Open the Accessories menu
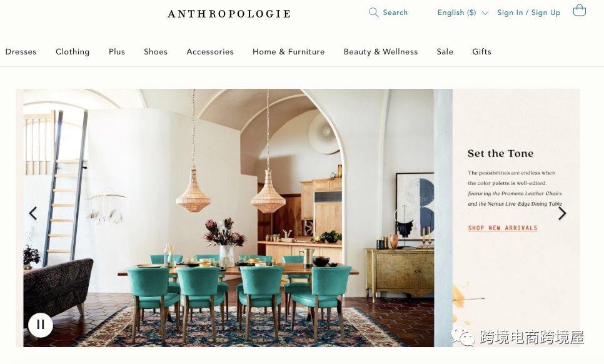The height and width of the screenshot is (364, 604). [x=210, y=52]
